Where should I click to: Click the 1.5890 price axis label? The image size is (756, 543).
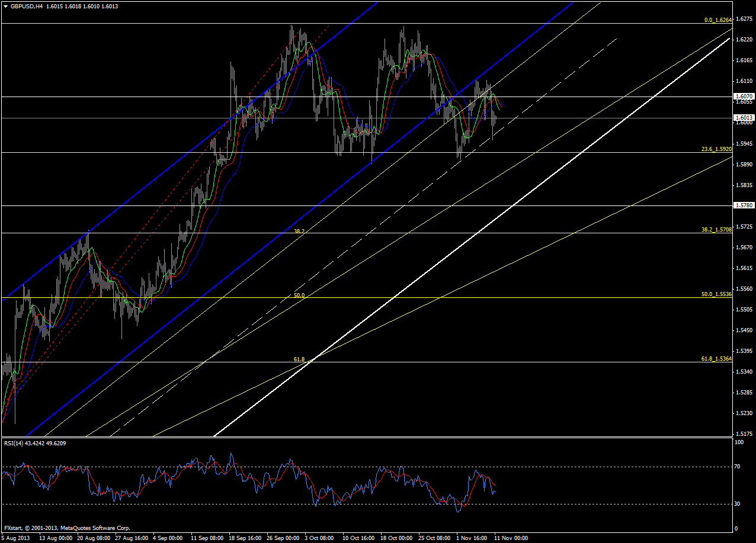745,165
